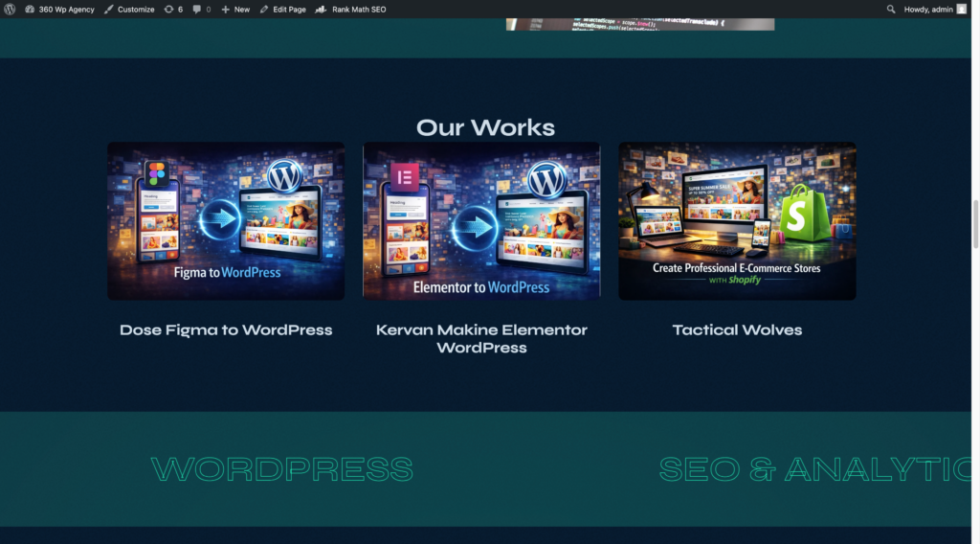Click the Our Works heading

(x=485, y=127)
